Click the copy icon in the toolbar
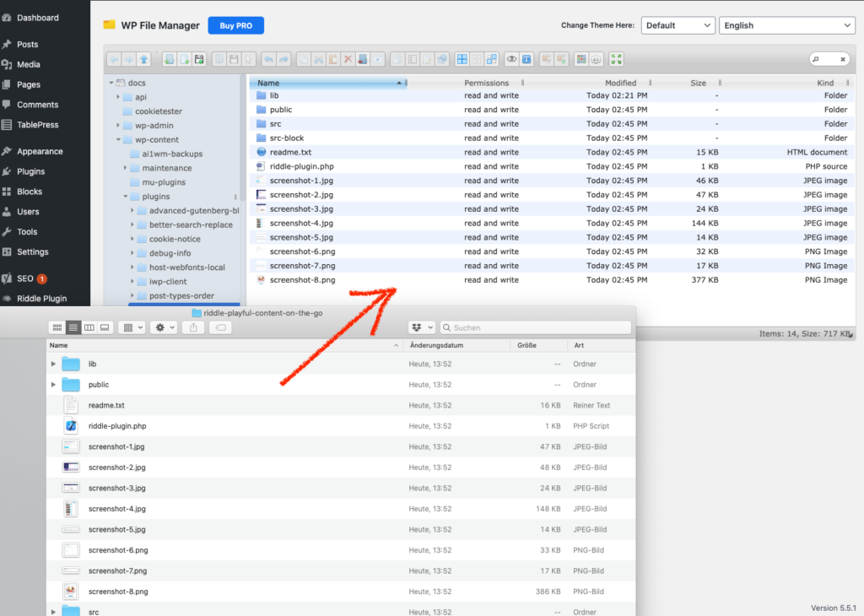The height and width of the screenshot is (616, 864). click(303, 60)
